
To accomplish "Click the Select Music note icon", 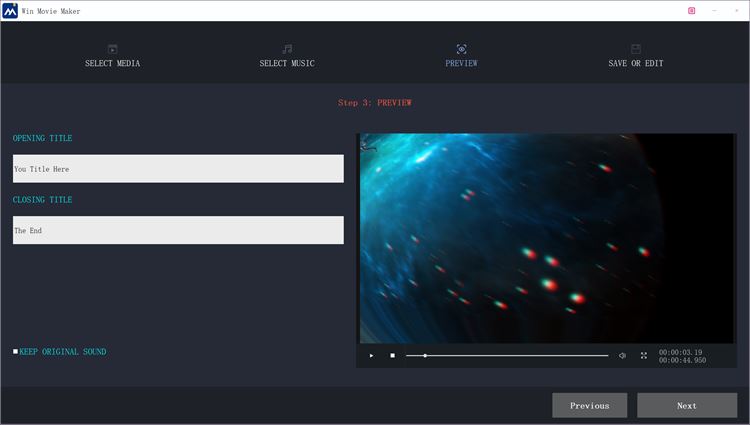I will pyautogui.click(x=287, y=49).
